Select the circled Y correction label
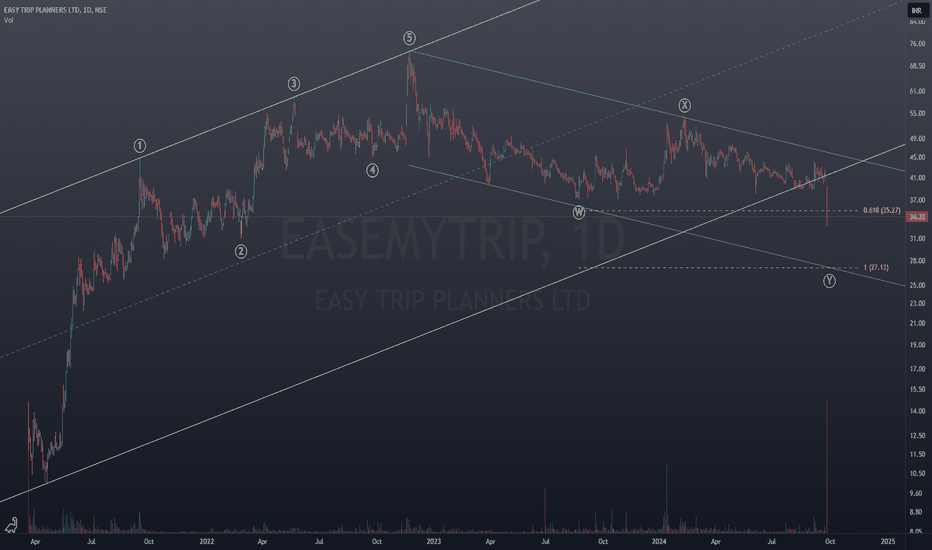 pyautogui.click(x=829, y=281)
